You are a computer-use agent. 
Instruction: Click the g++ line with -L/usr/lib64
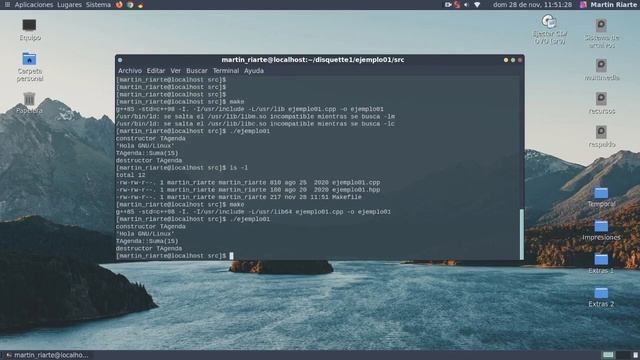point(253,212)
